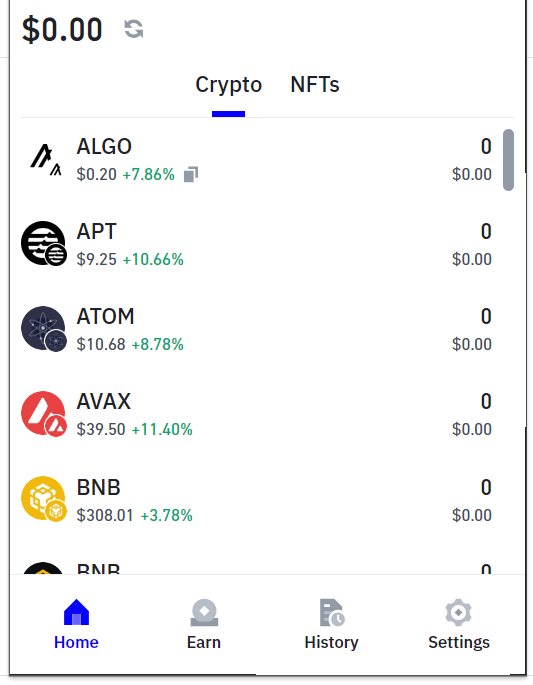This screenshot has height=685, width=533.
Task: Open the ATOM asset name
Action: pyautogui.click(x=105, y=316)
